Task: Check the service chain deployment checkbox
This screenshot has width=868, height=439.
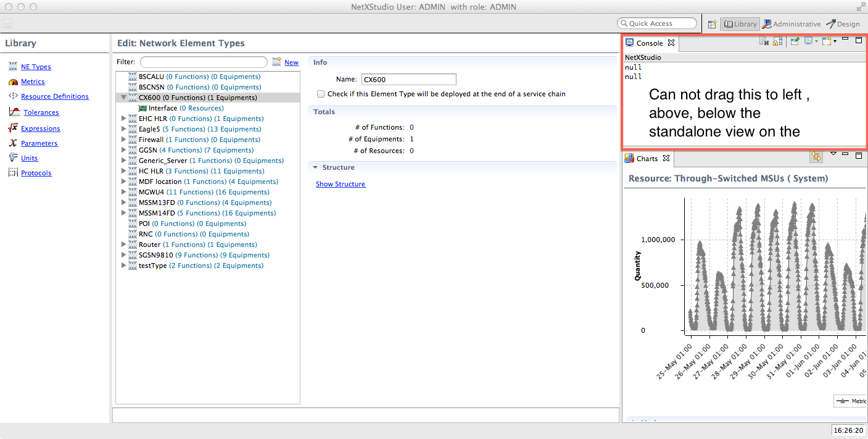Action: (321, 94)
